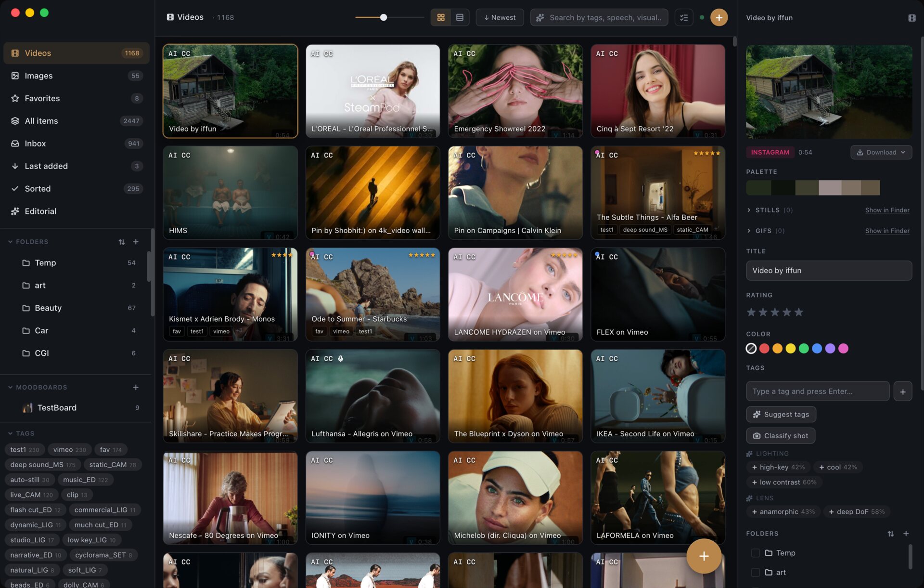Click the film icon in details panel header

pos(911,18)
